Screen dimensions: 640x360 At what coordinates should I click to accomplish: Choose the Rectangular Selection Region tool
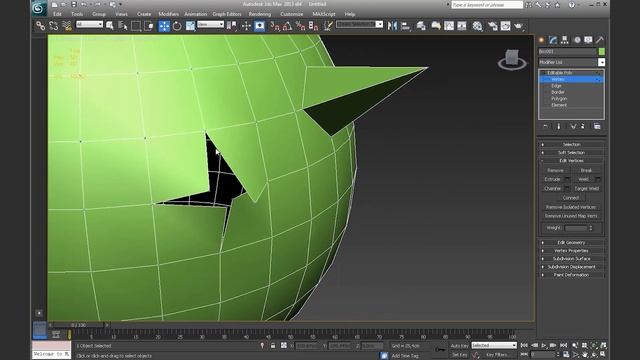136,26
